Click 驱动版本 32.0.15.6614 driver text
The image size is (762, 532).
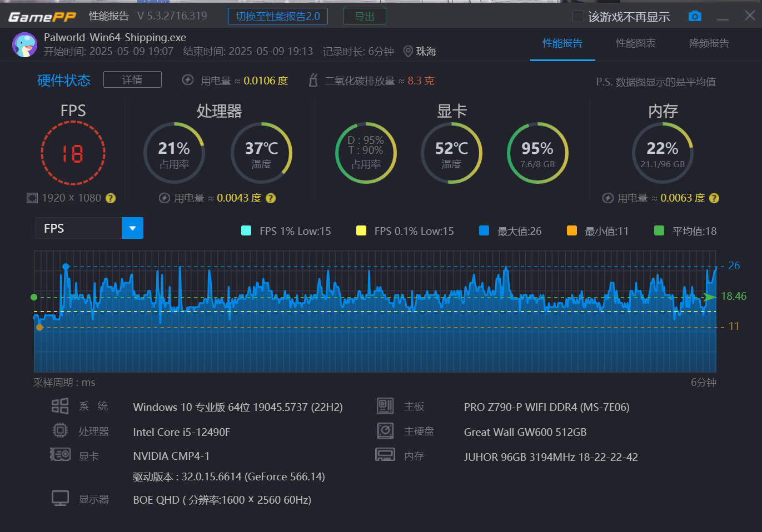[229, 476]
